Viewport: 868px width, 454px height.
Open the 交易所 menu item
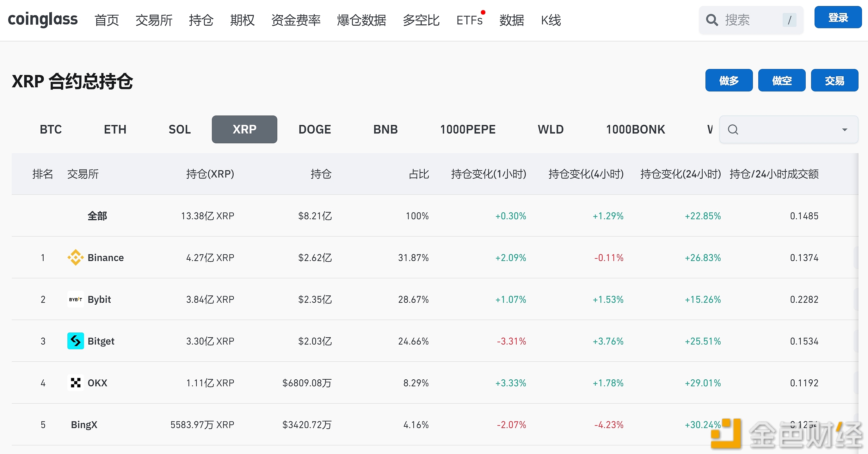click(x=154, y=20)
